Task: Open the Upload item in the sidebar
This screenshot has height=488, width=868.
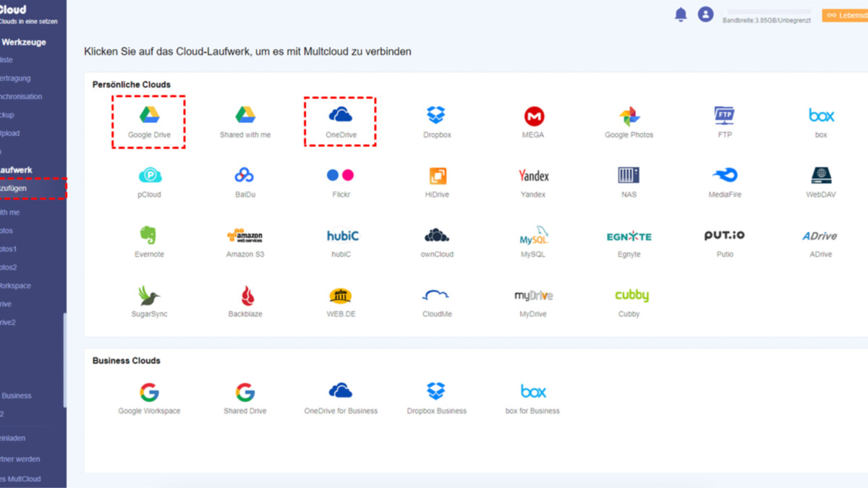Action: coord(10,133)
